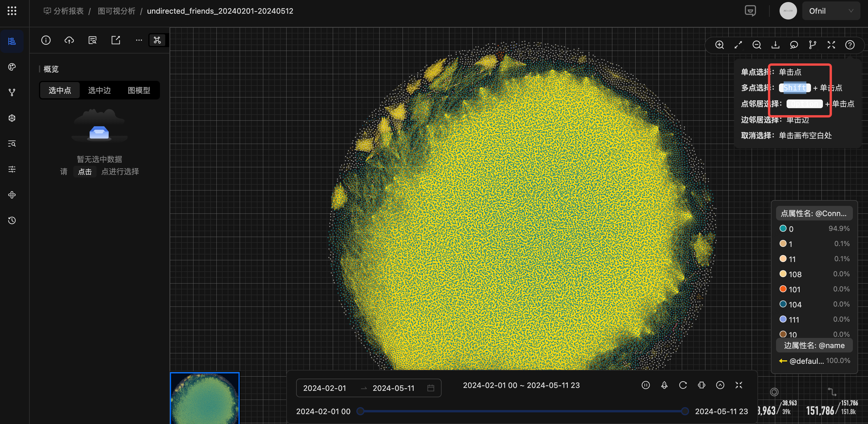Click the user avatar
This screenshot has height=424, width=868.
(788, 11)
